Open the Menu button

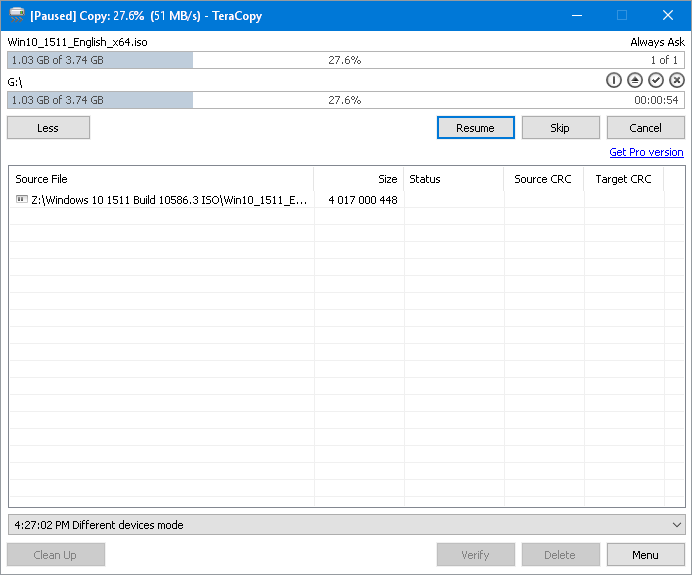(x=646, y=555)
